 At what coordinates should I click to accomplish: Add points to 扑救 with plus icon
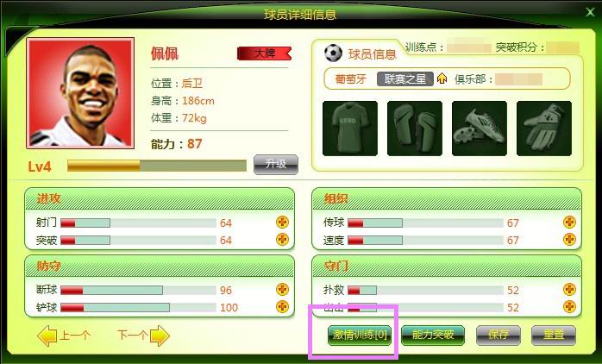569,289
